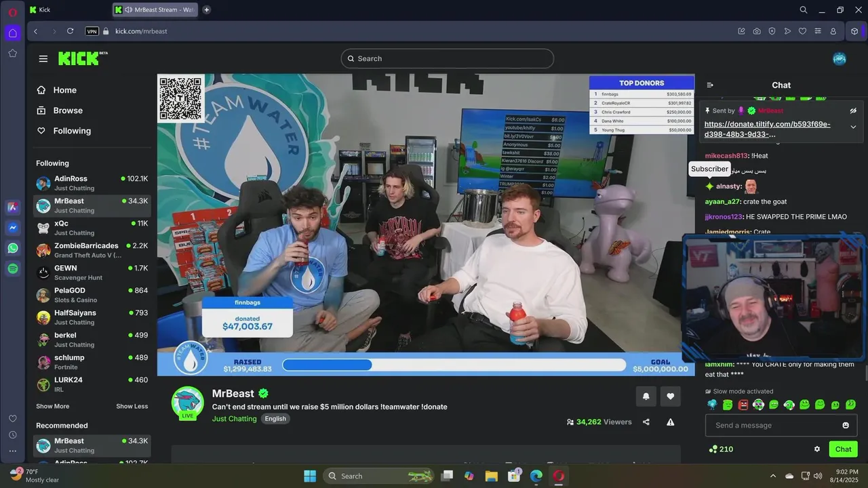Share the stream via share icon
Screen dimensions: 868x488
646,422
